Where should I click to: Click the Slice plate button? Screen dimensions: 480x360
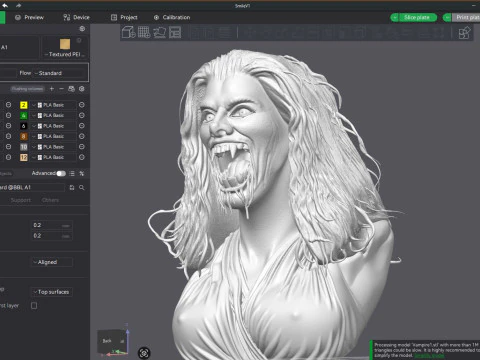coord(417,17)
